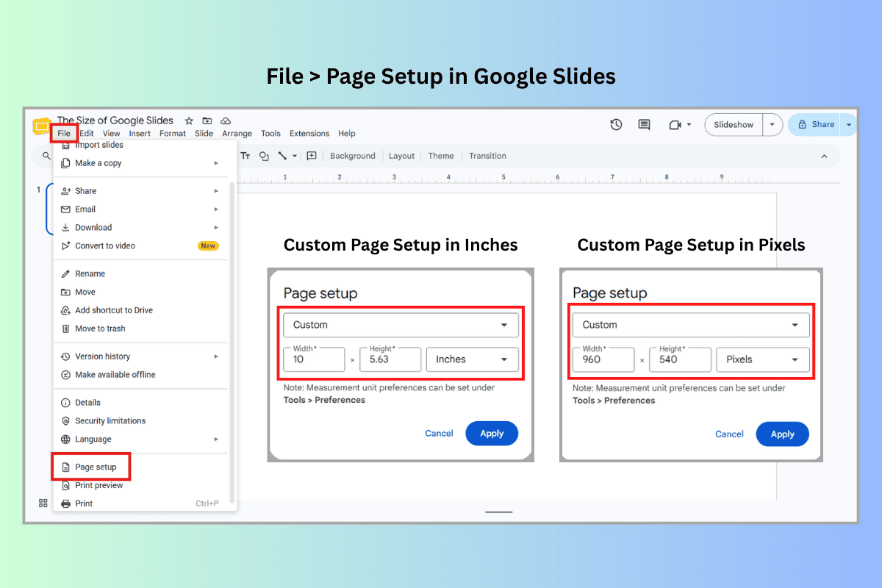Viewport: 882px width, 588px height.
Task: Click Cancel in the inches dialog
Action: click(439, 434)
